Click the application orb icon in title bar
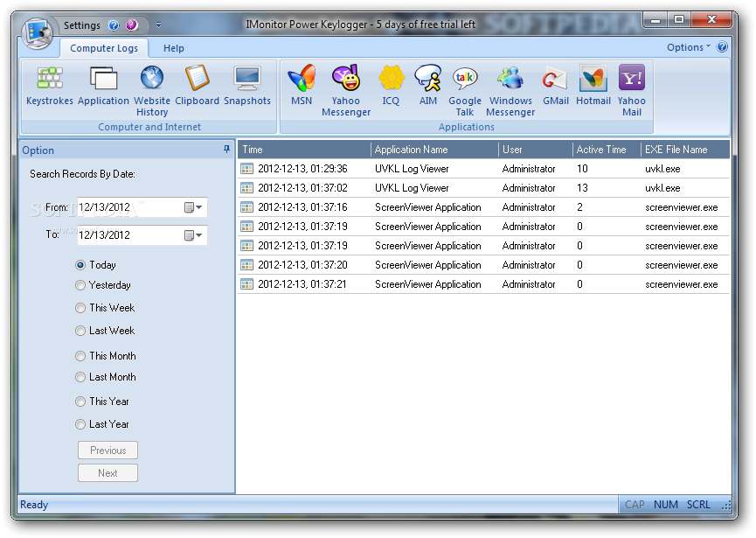This screenshot has height=538, width=756. (37, 33)
